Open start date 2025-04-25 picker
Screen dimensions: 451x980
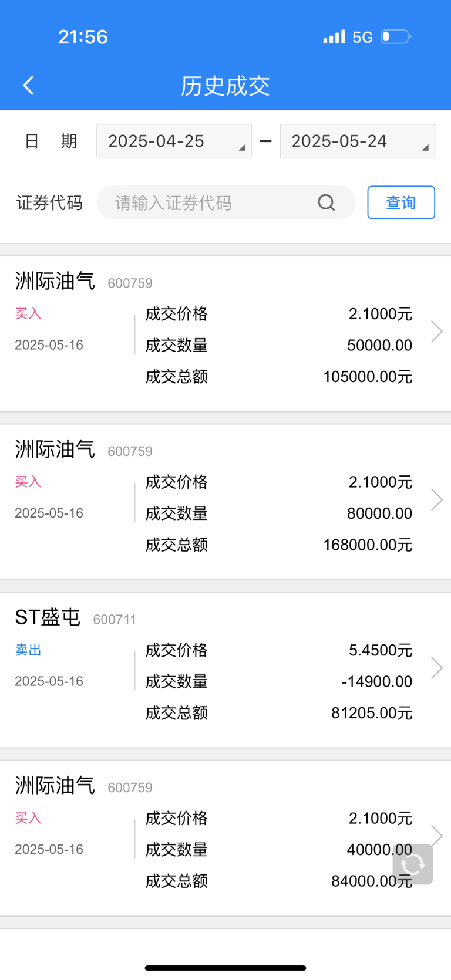pyautogui.click(x=174, y=141)
